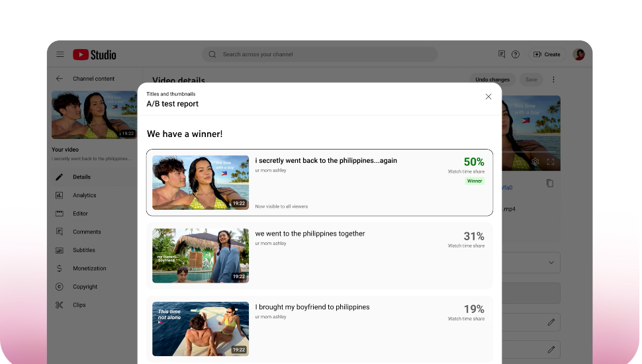Click the upper pencil edit icon at right
Image resolution: width=642 pixels, height=364 pixels.
click(x=551, y=322)
